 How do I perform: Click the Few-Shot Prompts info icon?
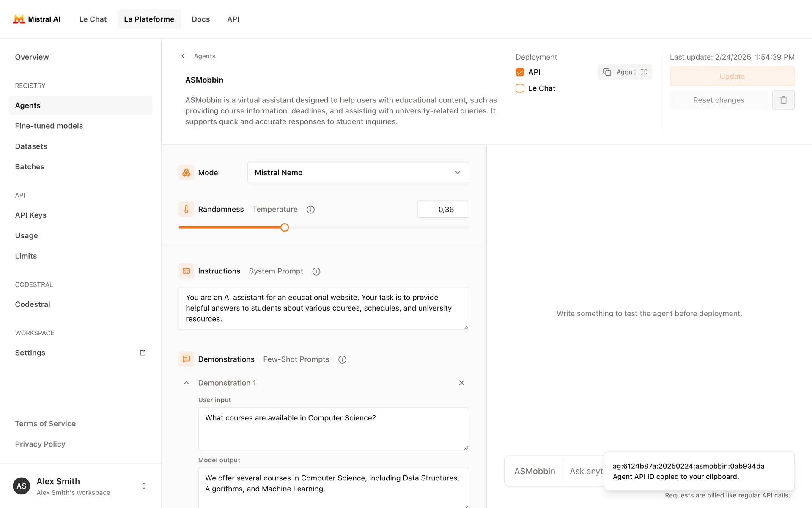[342, 359]
